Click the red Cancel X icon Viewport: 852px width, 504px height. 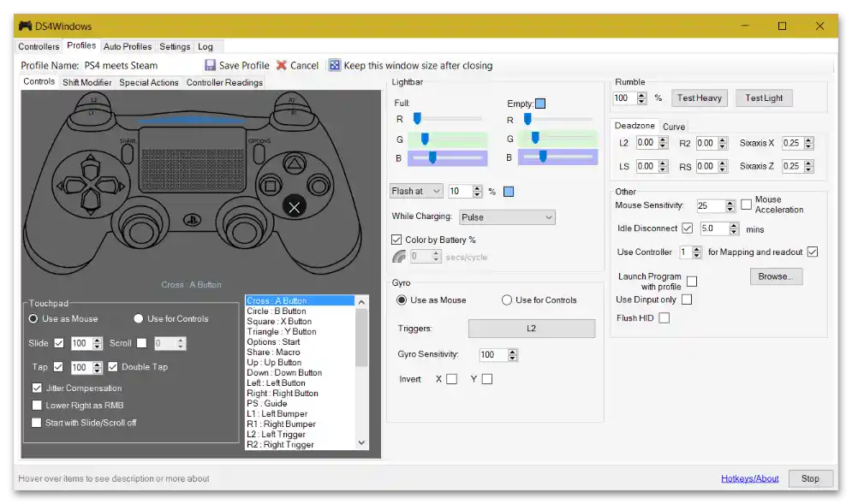coord(282,65)
